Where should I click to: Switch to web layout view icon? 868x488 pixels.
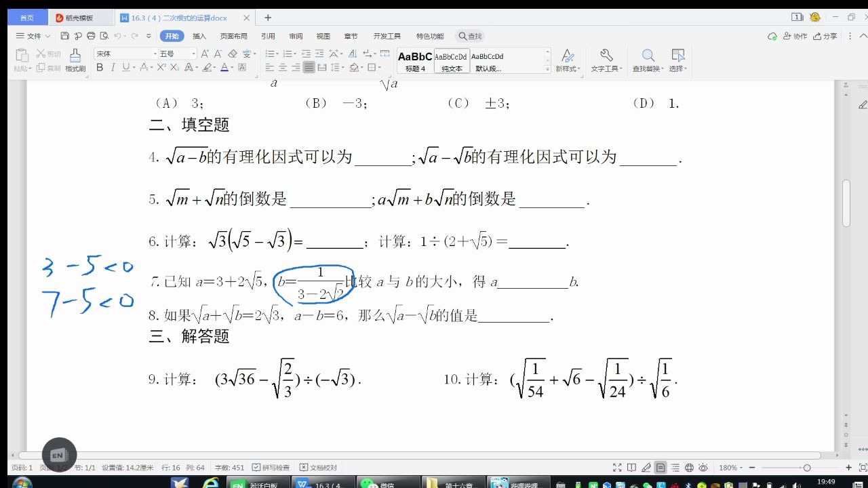[689, 468]
